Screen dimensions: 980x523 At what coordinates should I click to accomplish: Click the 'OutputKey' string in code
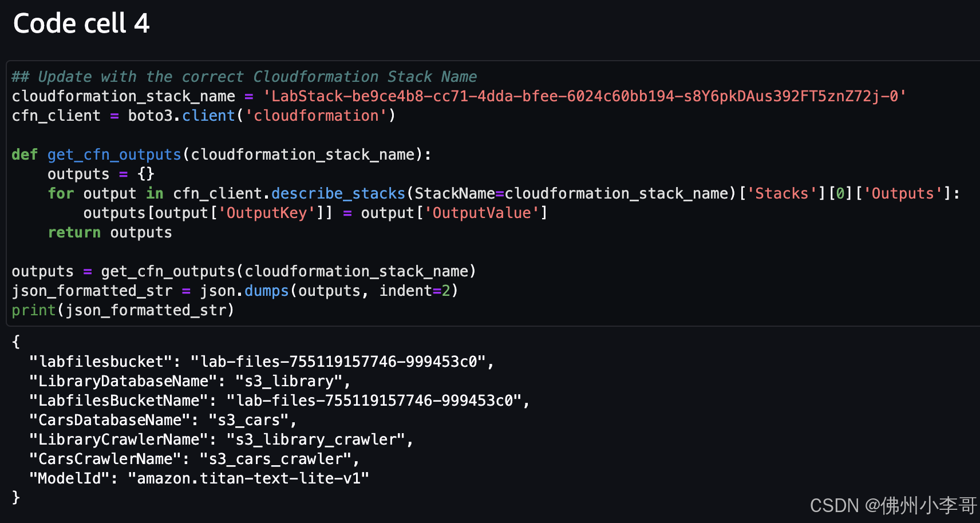click(x=267, y=213)
